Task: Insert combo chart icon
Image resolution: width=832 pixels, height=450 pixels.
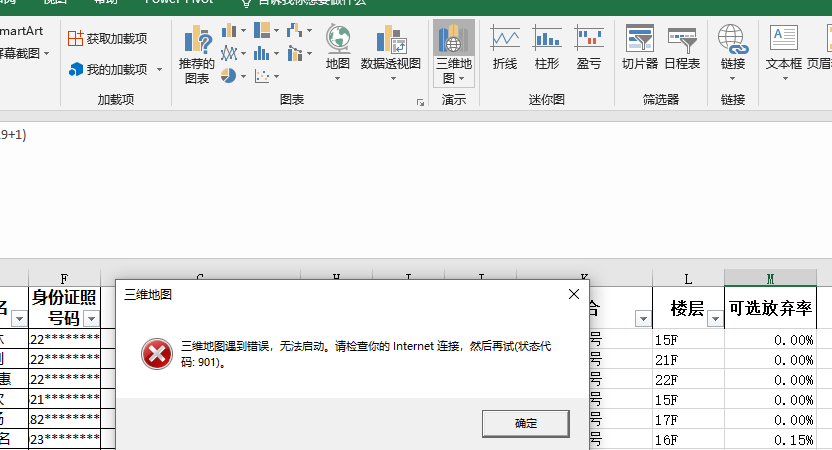Action: coord(294,53)
